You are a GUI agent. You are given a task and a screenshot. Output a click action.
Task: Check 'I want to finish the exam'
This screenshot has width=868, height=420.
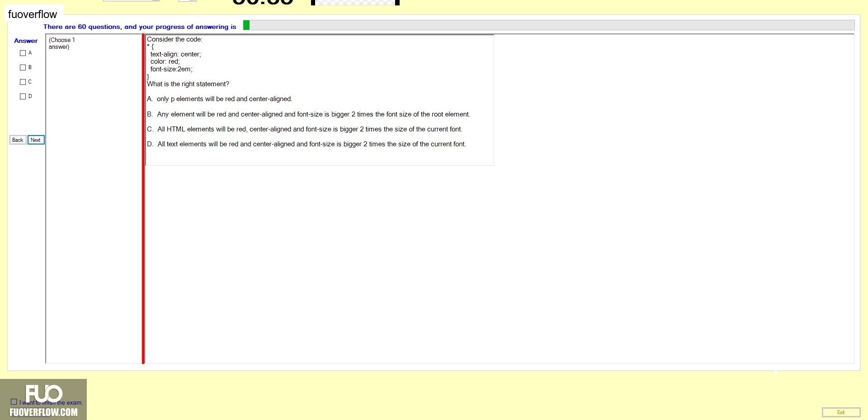coord(14,402)
